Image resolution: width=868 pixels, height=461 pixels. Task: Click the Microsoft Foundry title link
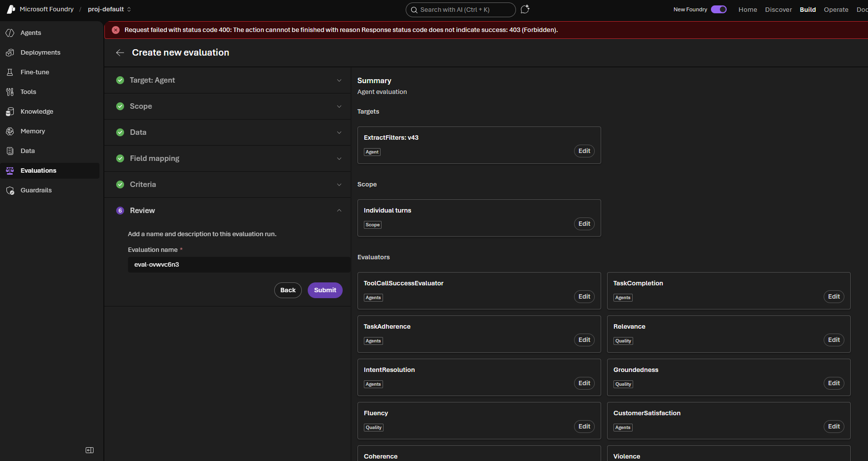[47, 9]
